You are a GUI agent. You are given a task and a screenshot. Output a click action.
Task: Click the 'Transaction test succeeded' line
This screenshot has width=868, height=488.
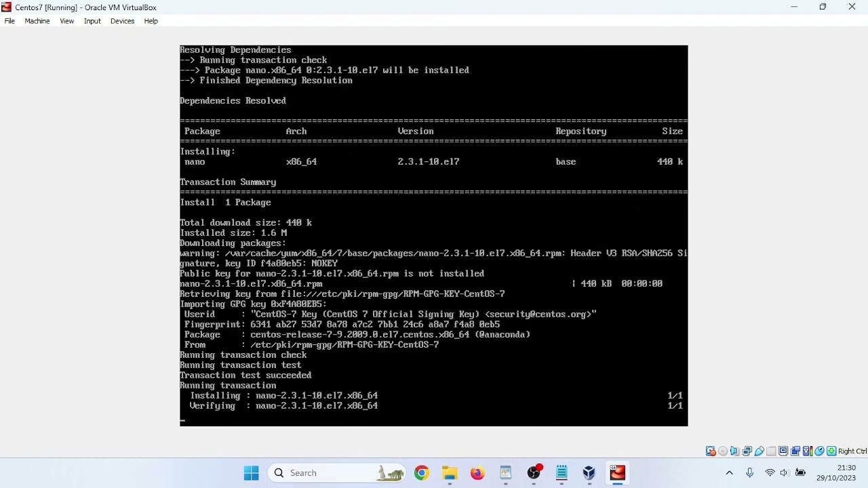click(246, 375)
